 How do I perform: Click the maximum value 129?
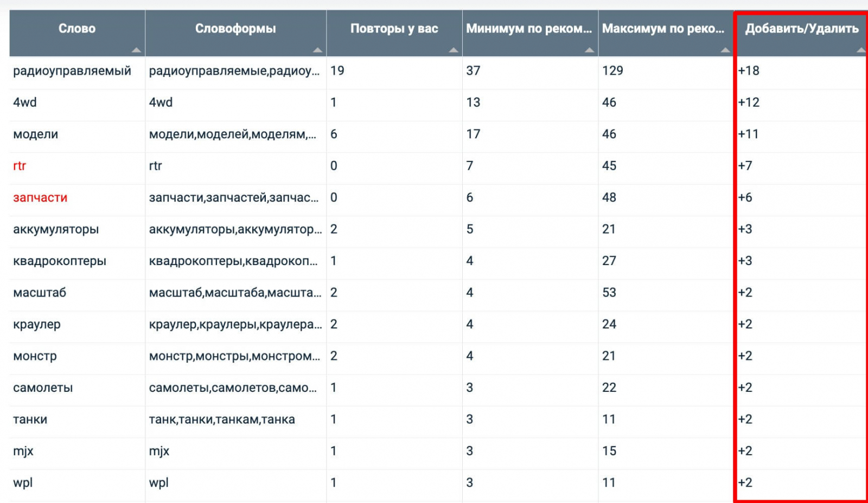coord(612,71)
